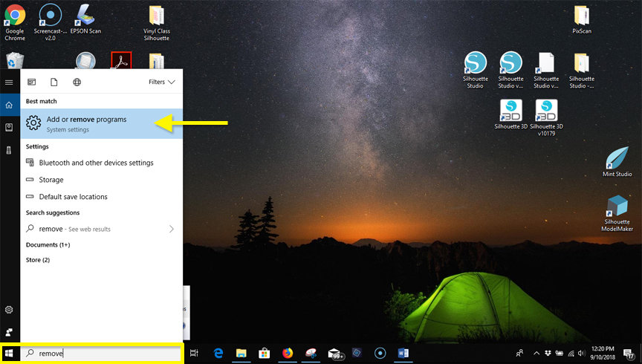642x364 pixels.
Task: Click the Storage settings result
Action: point(51,180)
